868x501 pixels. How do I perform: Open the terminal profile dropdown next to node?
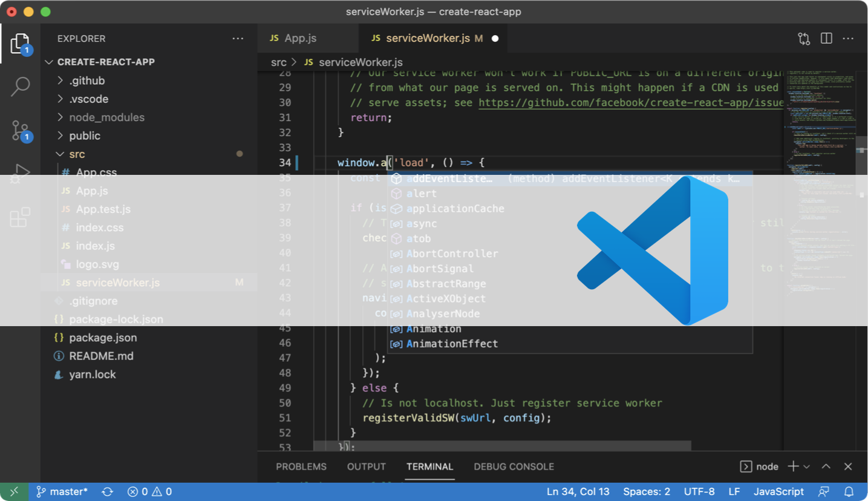click(x=807, y=466)
